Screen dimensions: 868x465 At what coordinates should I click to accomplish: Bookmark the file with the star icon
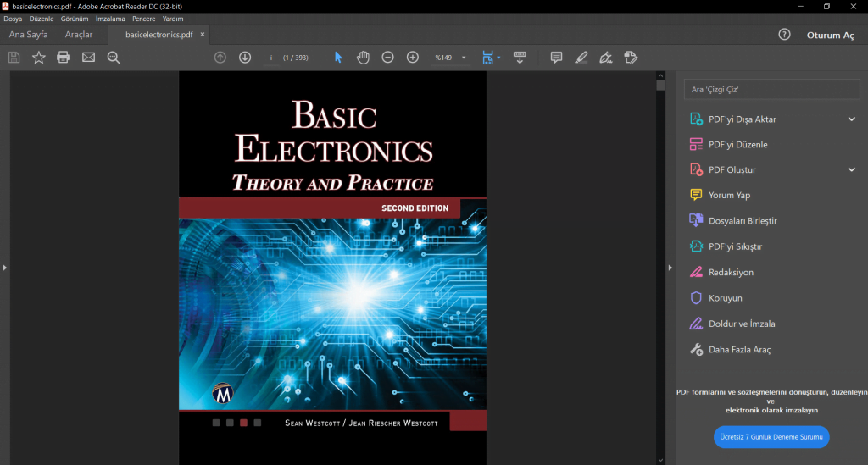[x=39, y=58]
